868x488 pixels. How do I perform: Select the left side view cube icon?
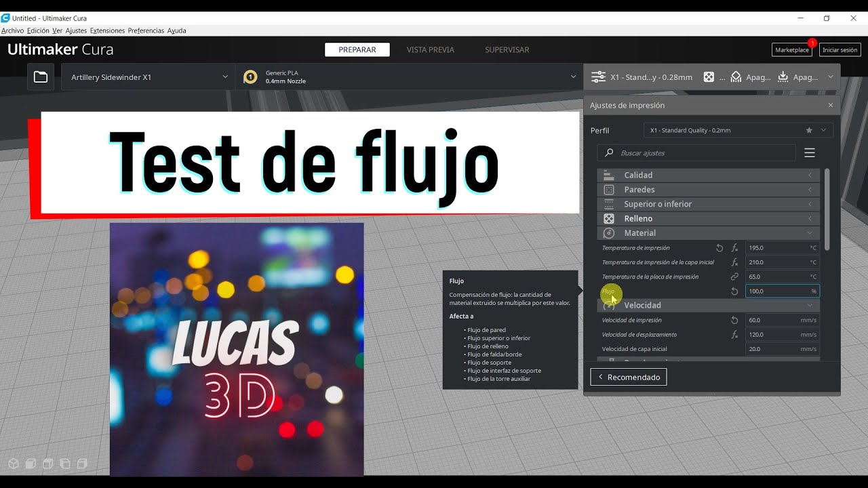tap(65, 464)
